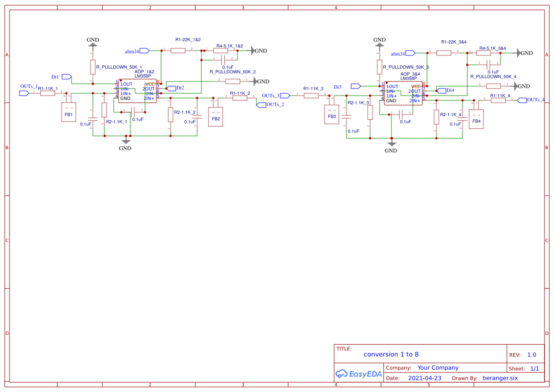Select the resistor R1-22K_3&4

point(444,53)
